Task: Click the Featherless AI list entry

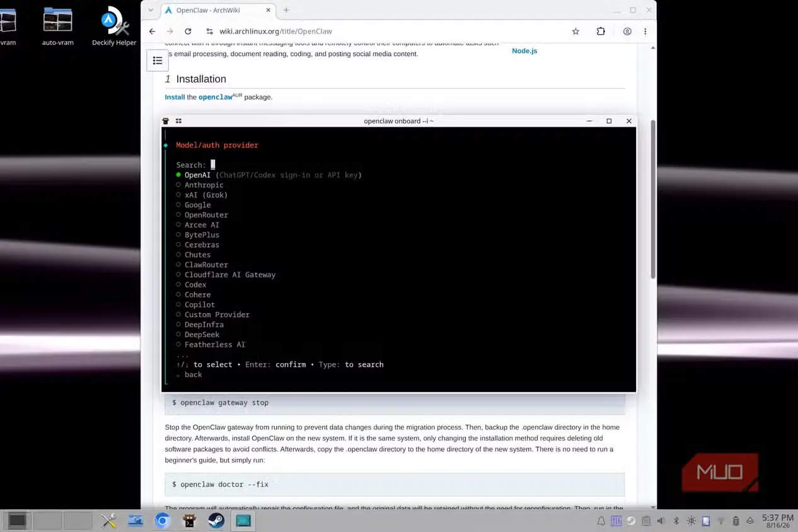Action: [211, 345]
